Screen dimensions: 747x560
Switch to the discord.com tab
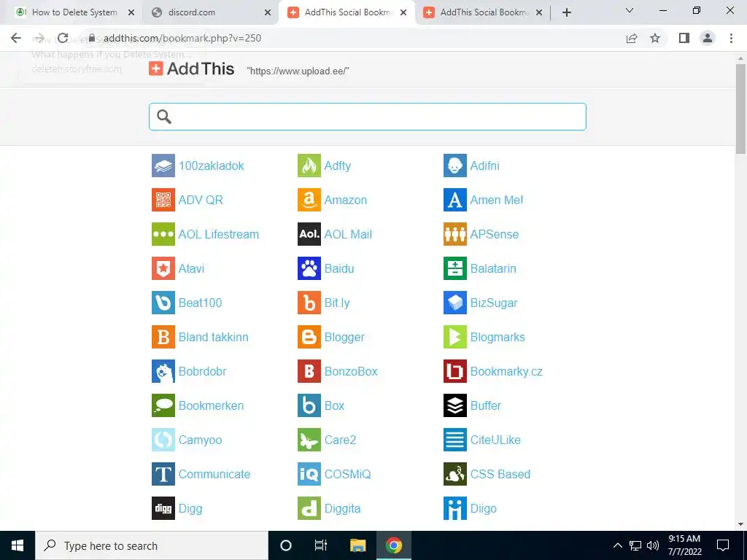click(x=210, y=12)
